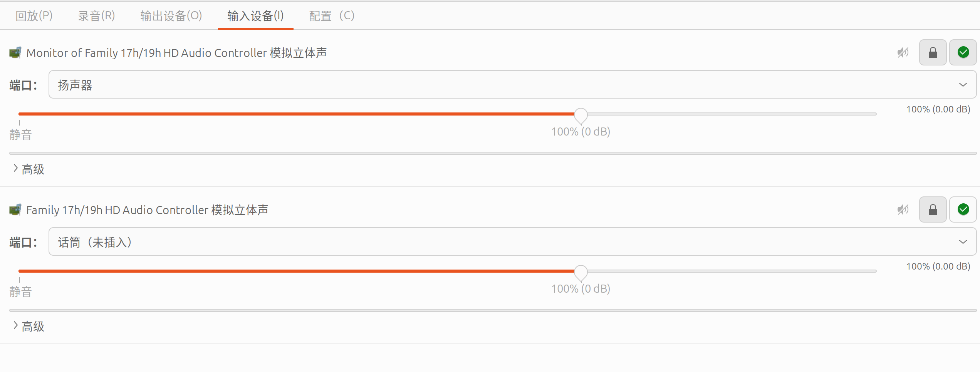Expand 高级 under the 话筒 device

(x=29, y=326)
